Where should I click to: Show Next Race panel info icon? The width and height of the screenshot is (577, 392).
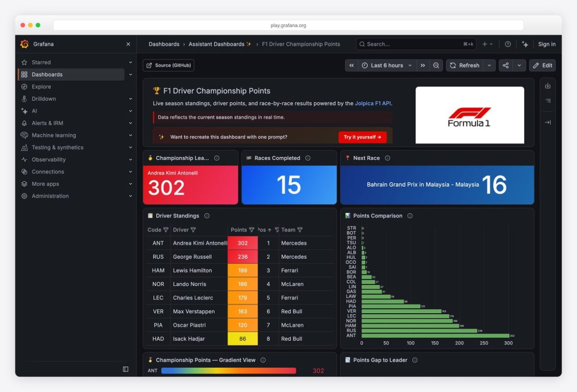pos(387,158)
